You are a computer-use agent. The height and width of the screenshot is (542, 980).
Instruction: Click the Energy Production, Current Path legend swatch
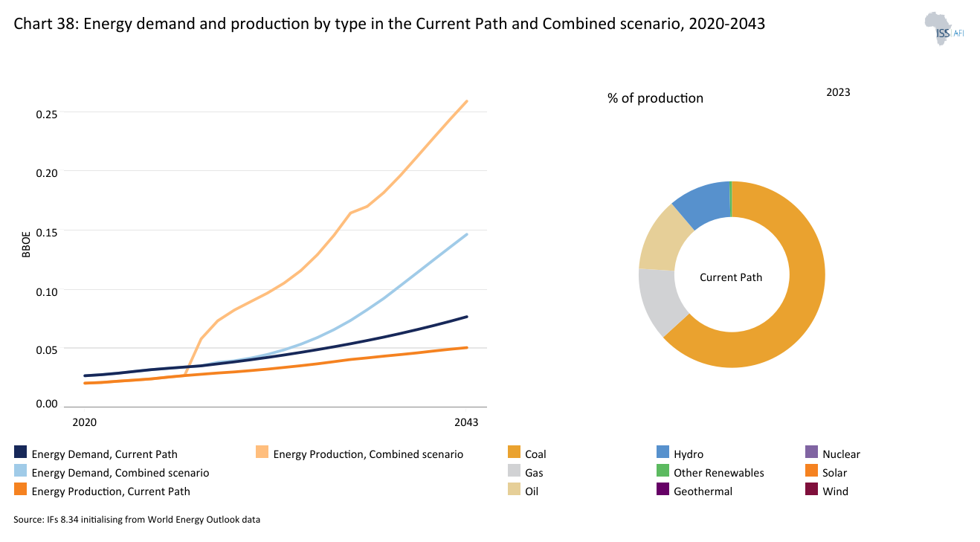point(21,489)
